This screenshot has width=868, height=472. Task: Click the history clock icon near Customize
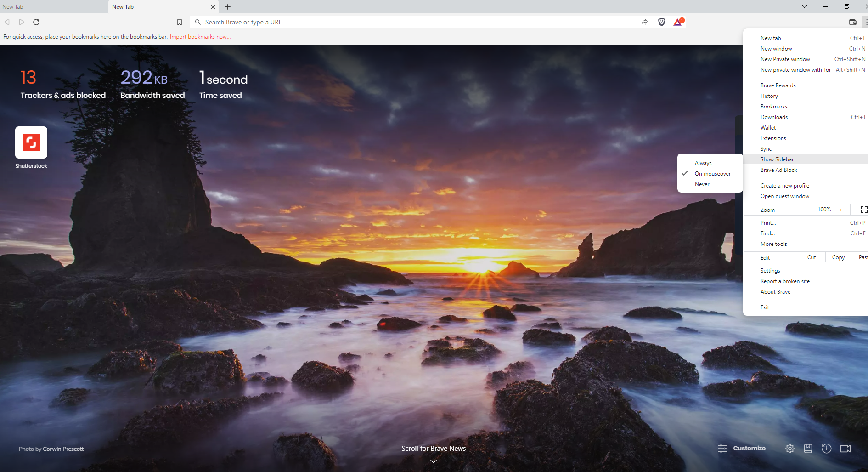pyautogui.click(x=827, y=448)
